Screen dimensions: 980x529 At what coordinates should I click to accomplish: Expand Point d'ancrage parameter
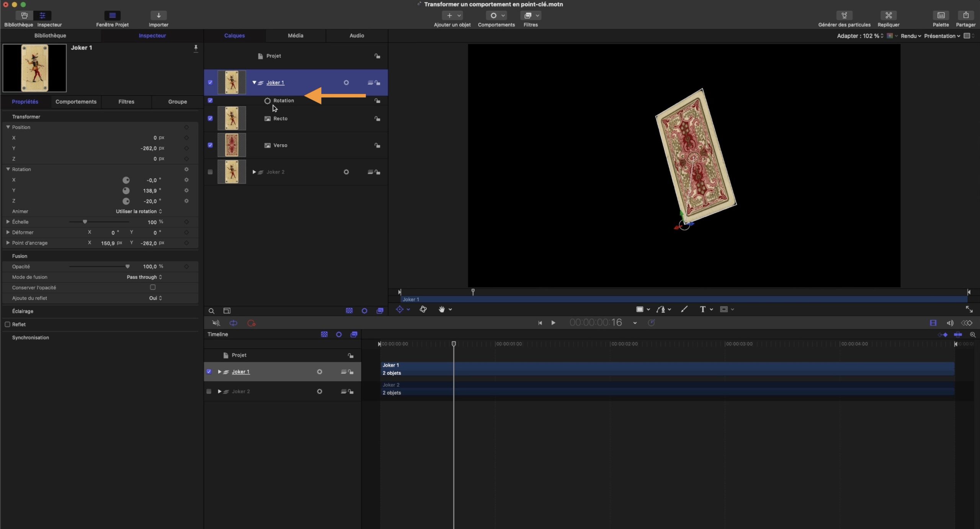[x=8, y=243]
